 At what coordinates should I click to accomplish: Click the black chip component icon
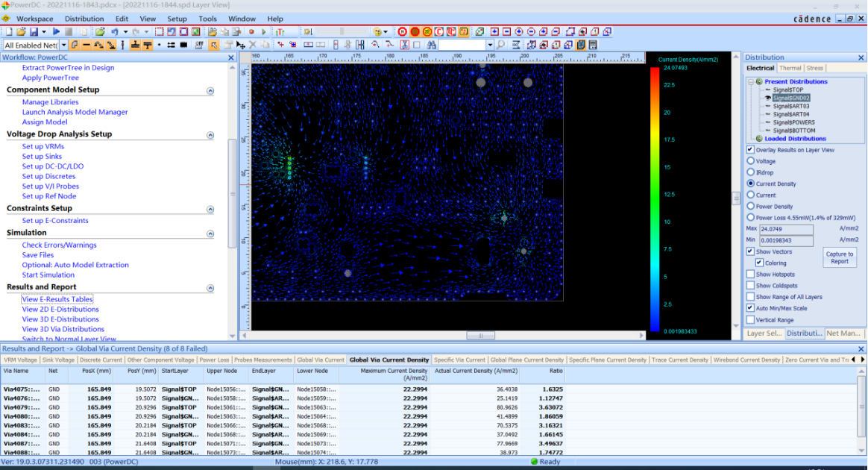tap(183, 45)
